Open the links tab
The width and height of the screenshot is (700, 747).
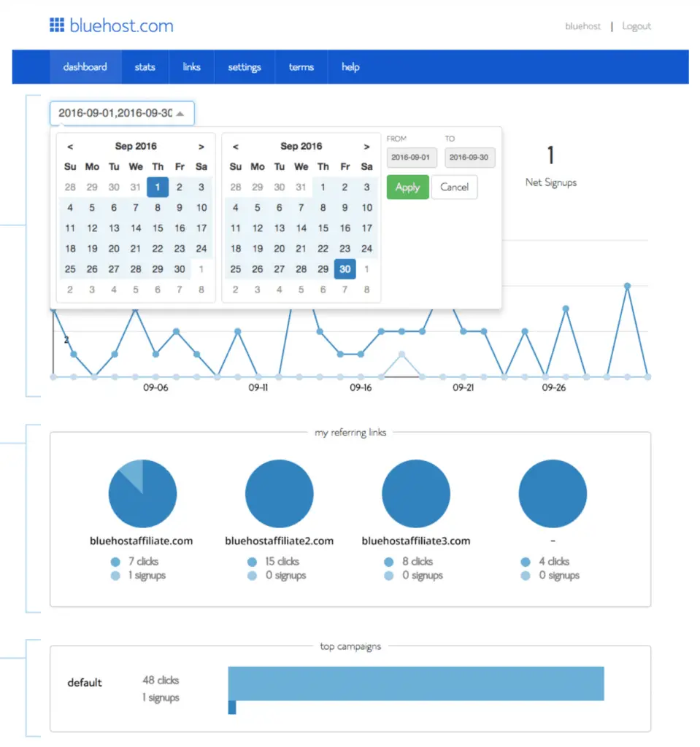coord(191,66)
